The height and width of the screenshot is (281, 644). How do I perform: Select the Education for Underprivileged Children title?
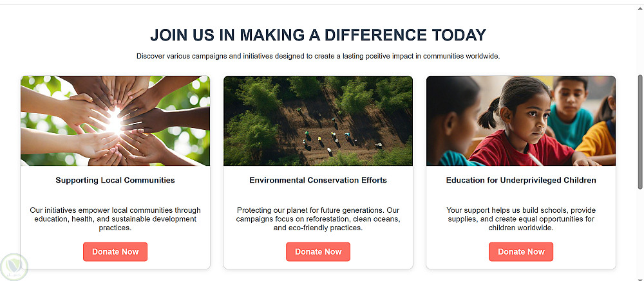(x=521, y=180)
